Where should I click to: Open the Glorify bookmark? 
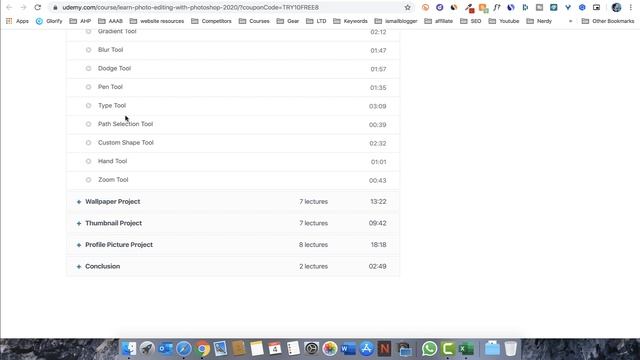pyautogui.click(x=49, y=21)
